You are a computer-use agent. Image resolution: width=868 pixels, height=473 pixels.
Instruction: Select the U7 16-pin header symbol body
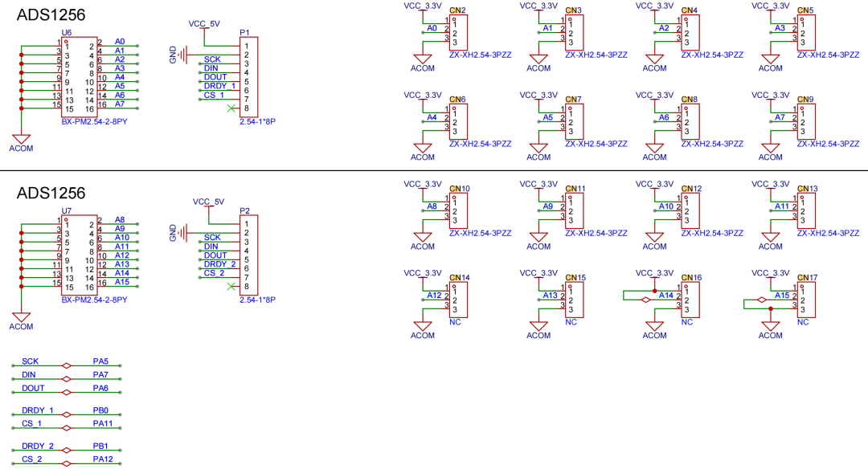pos(80,255)
